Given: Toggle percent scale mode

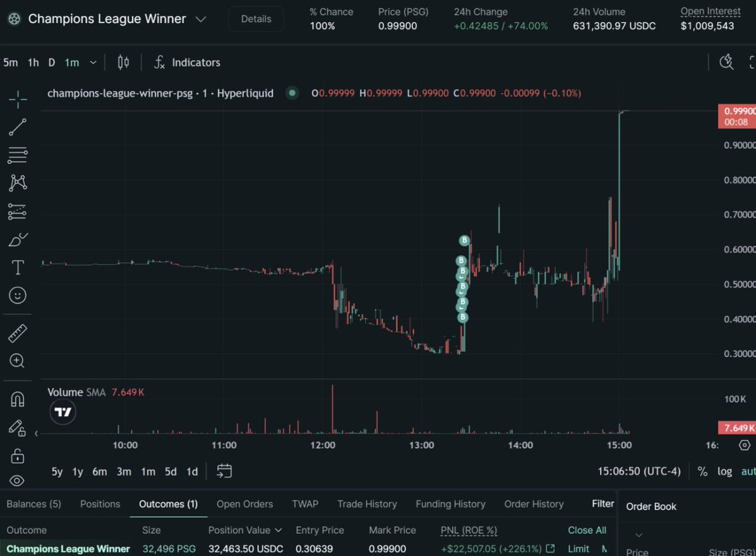Looking at the screenshot, I should tap(702, 471).
